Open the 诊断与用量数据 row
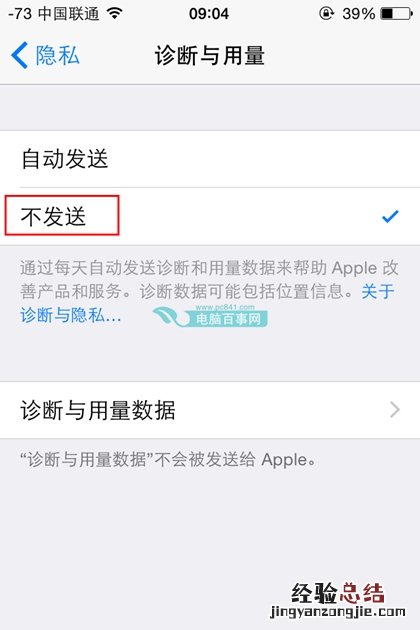This screenshot has width=420, height=630. pos(210,410)
